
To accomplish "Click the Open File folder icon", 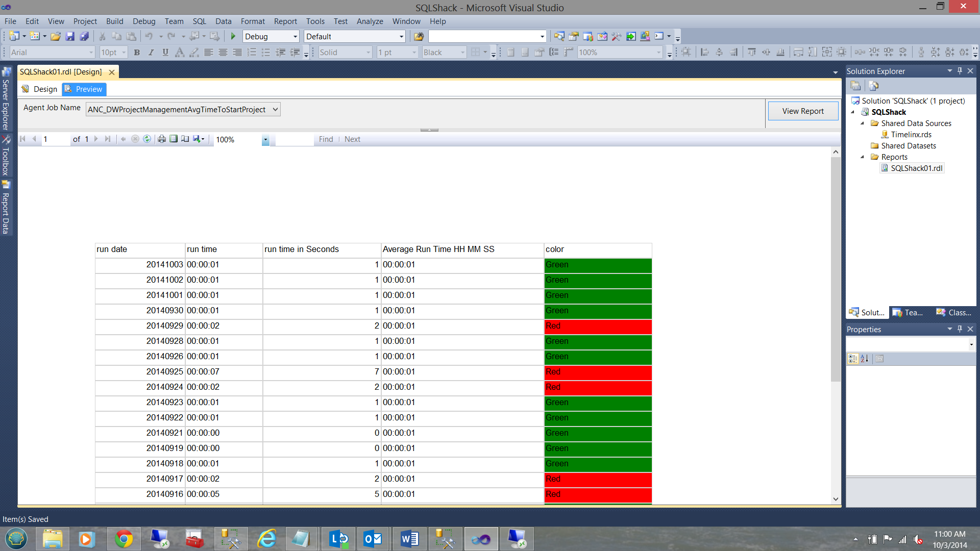I will [x=56, y=36].
